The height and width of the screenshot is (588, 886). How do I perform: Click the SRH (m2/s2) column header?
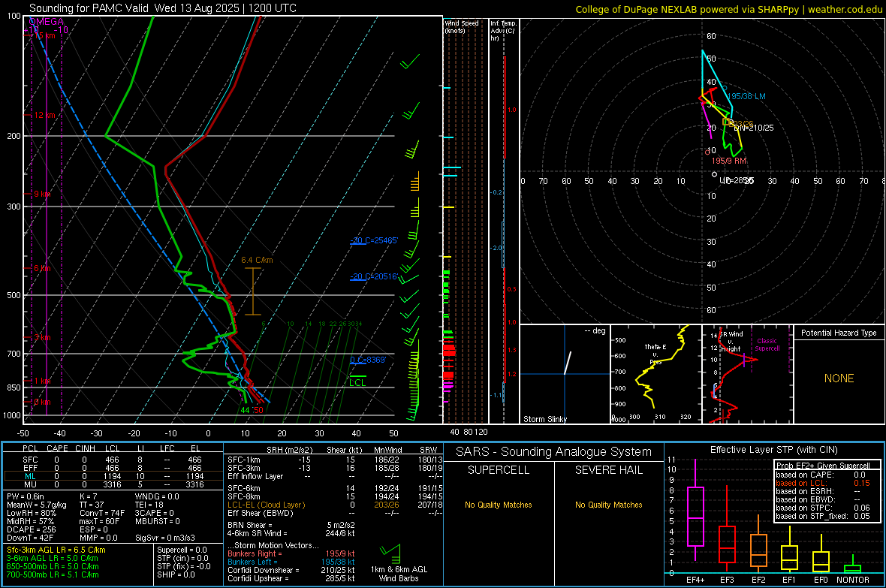(289, 450)
